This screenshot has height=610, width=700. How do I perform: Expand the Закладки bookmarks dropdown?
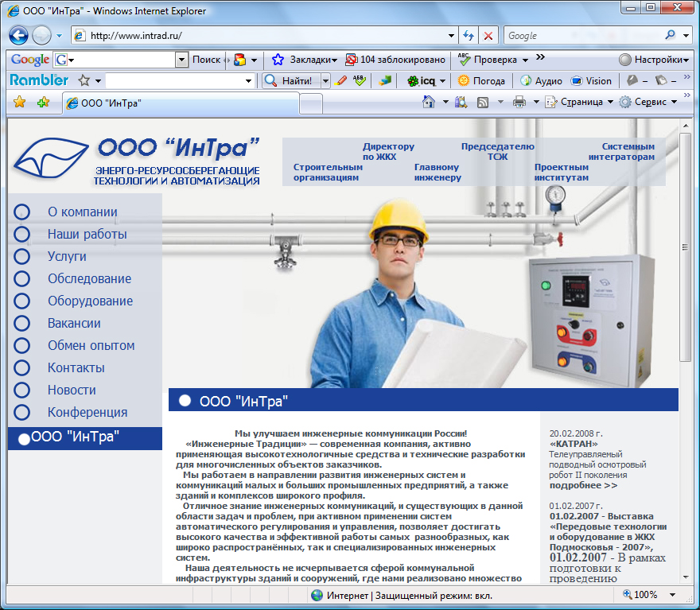[x=305, y=60]
